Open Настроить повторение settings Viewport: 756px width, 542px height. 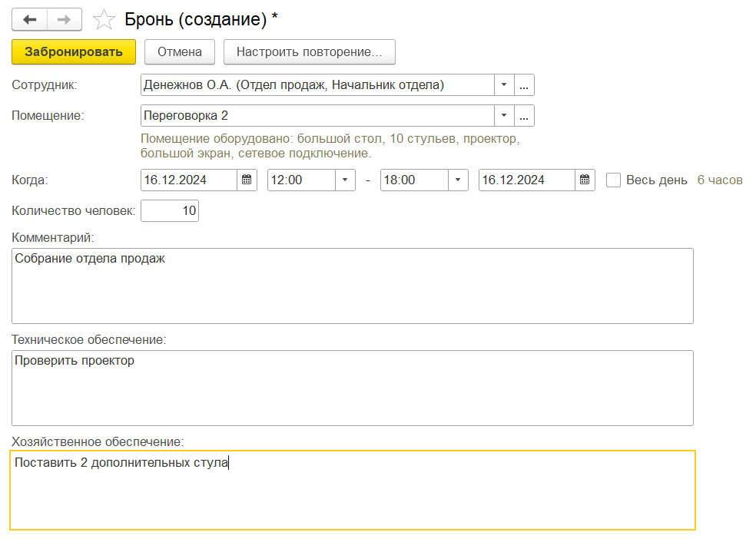click(x=309, y=52)
